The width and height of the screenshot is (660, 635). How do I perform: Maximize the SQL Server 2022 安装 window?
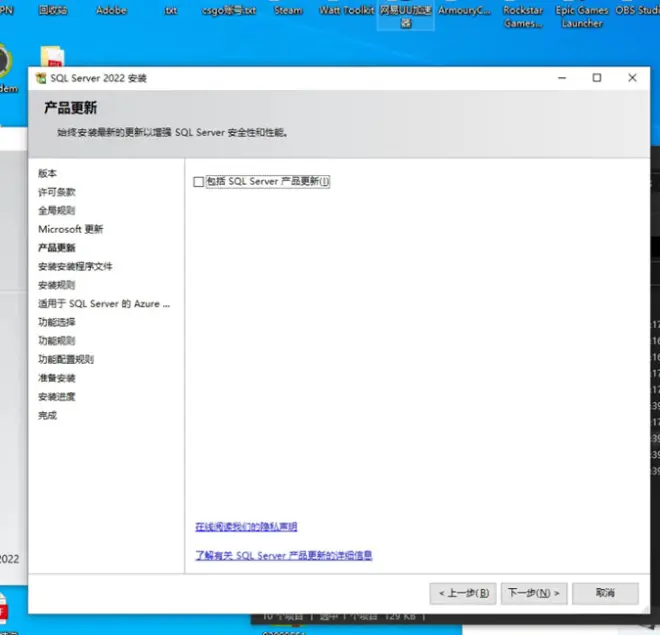click(597, 78)
